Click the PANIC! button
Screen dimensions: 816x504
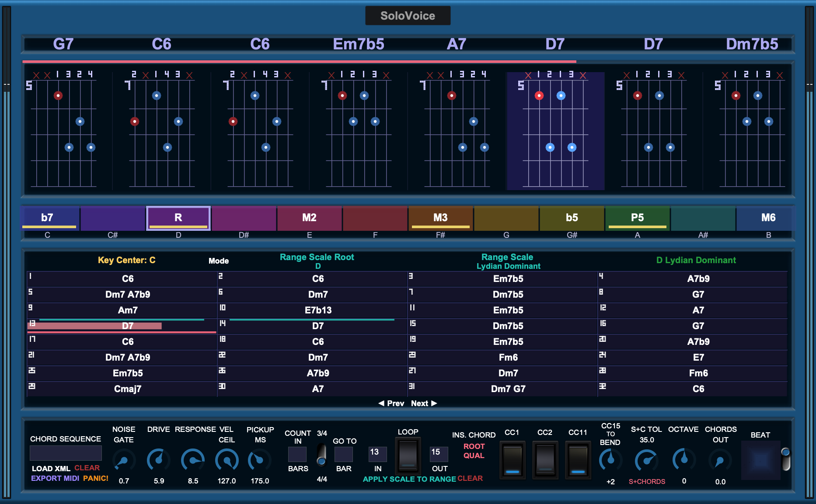[x=96, y=478]
